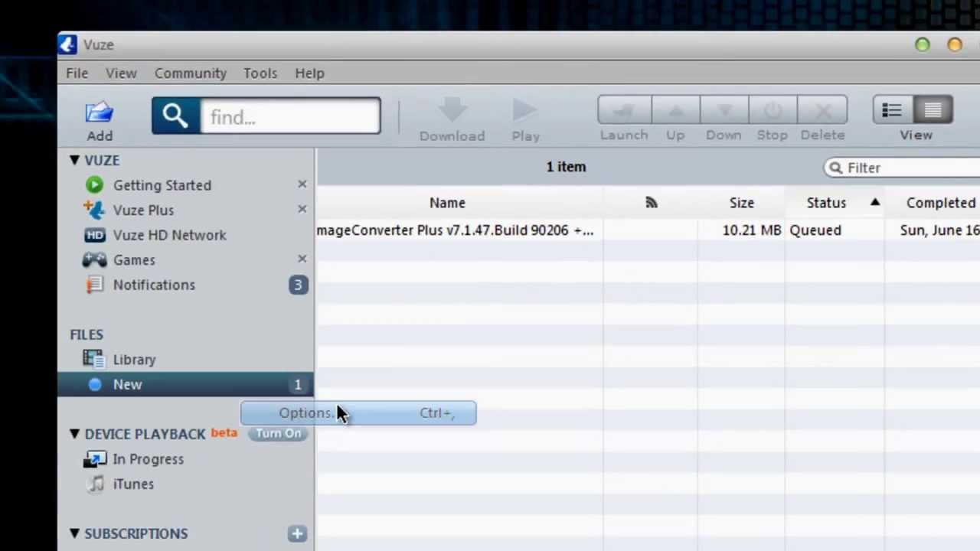Sort by Name column header
The image size is (980, 551).
tap(447, 202)
